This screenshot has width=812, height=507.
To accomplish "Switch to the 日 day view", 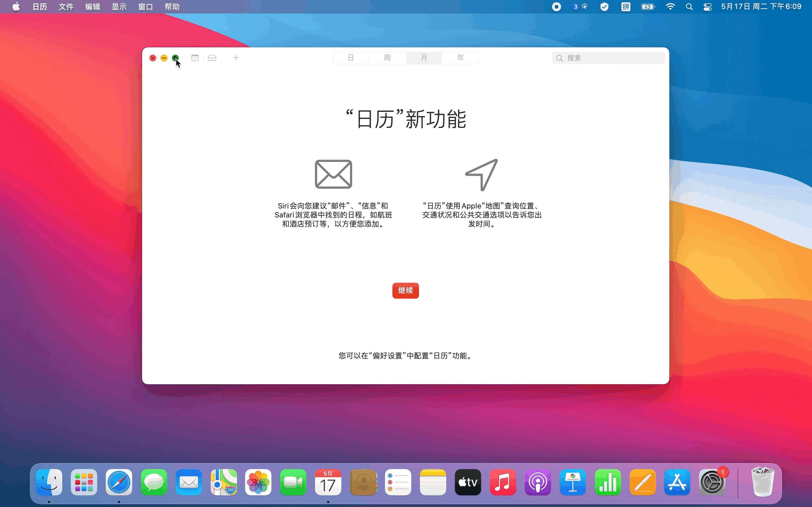I will pos(351,58).
